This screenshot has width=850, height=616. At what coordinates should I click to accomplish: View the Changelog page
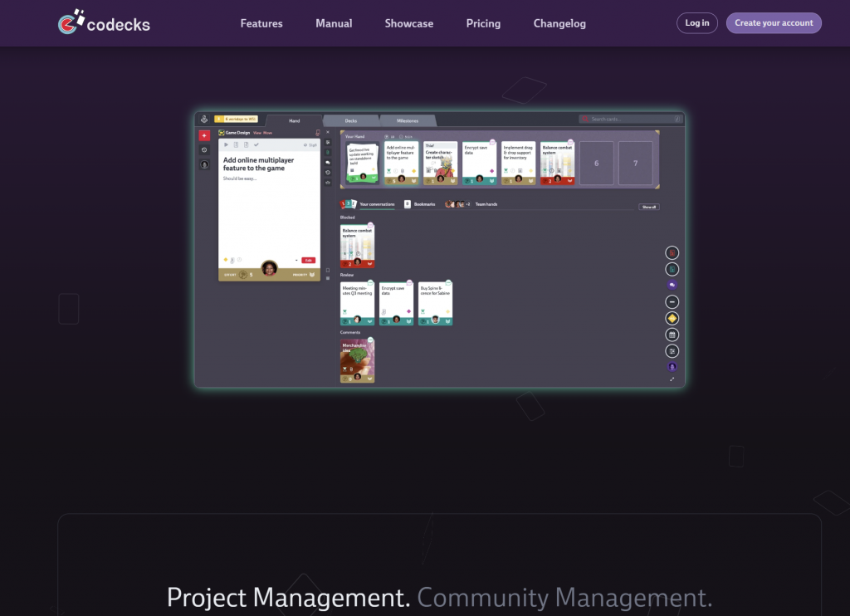[x=559, y=23]
